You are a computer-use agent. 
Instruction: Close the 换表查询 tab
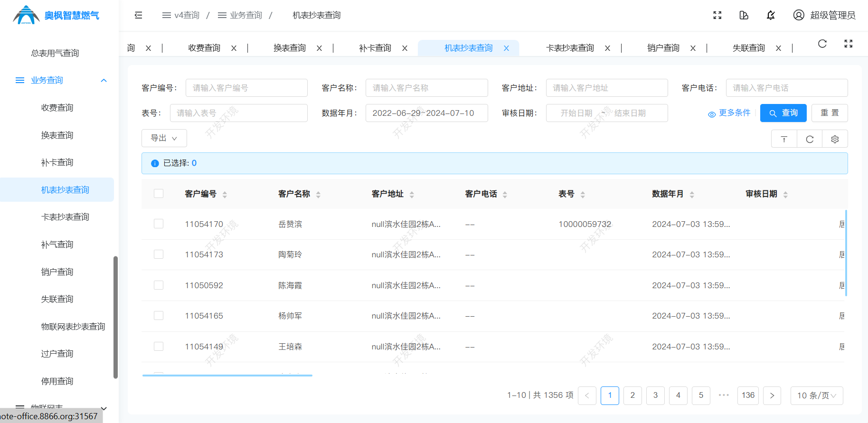[x=319, y=48]
